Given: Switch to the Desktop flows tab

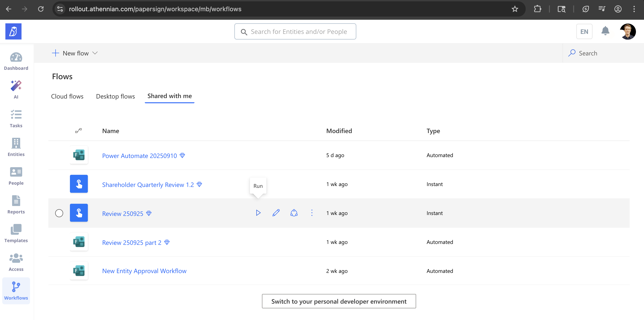Looking at the screenshot, I should pyautogui.click(x=115, y=96).
